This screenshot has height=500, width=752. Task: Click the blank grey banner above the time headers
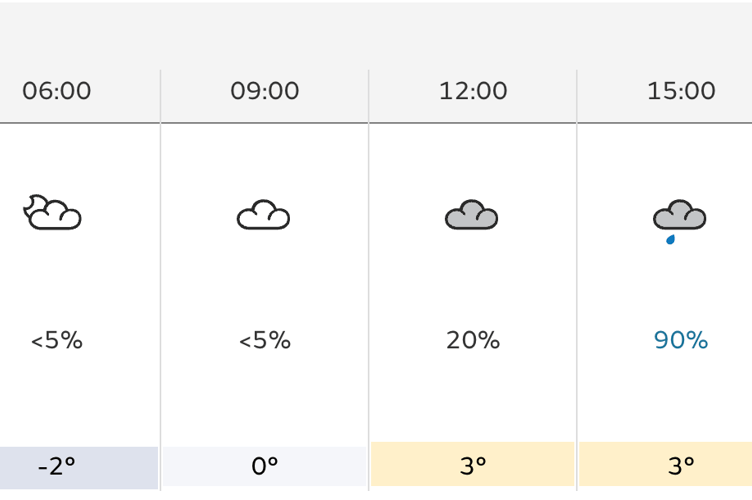(376, 36)
